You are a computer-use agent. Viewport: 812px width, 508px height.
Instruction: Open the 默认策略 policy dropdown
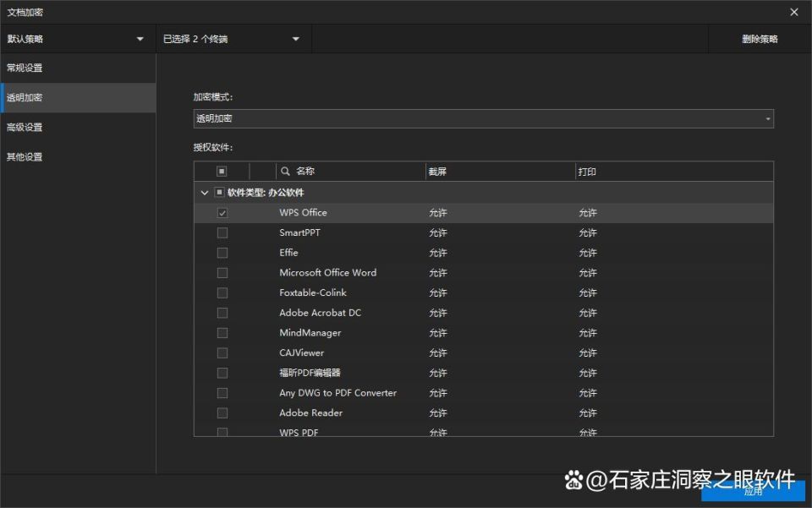coord(78,39)
